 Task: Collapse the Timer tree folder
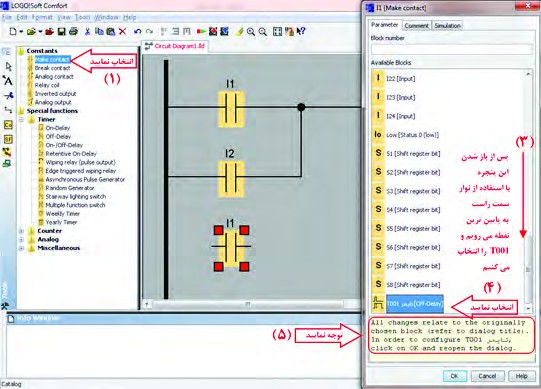21,119
